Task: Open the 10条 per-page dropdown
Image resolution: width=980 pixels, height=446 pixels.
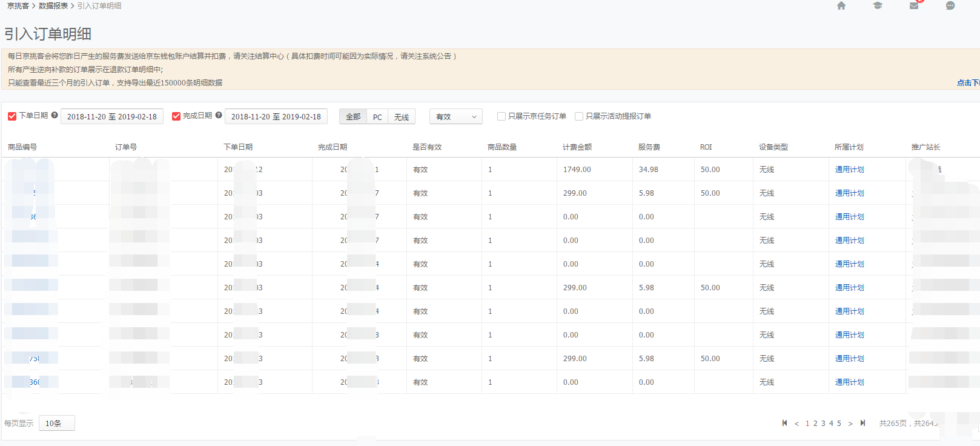Action: coord(56,423)
